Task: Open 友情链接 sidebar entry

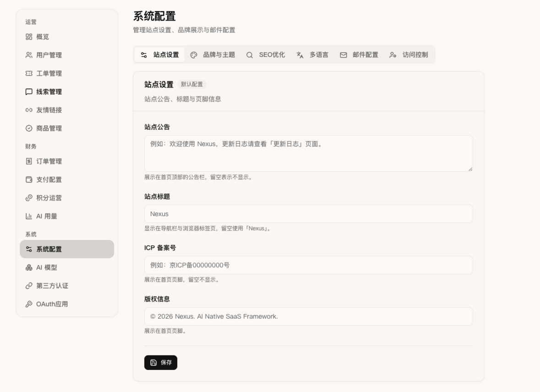Action: click(x=67, y=110)
